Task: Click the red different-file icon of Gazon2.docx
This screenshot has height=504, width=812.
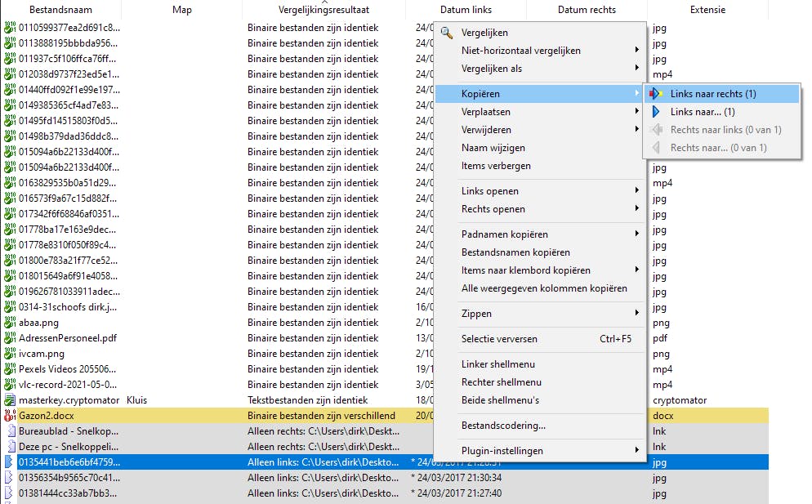Action: pos(9,416)
